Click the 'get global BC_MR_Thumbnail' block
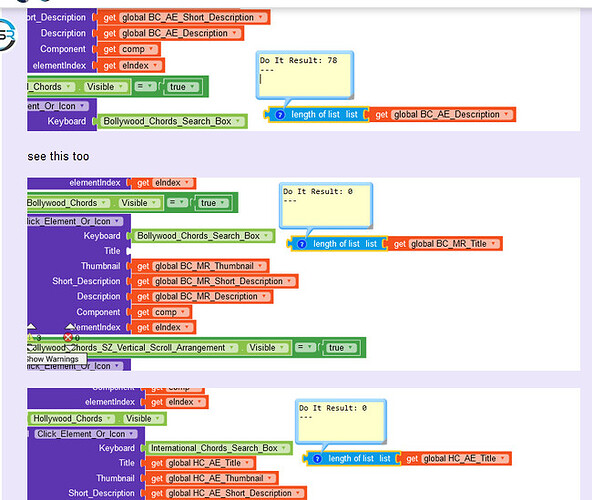The image size is (592, 500). [199, 266]
